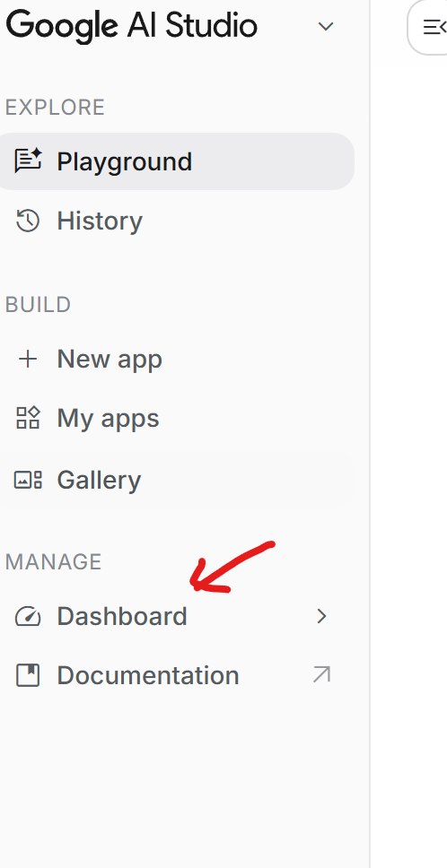Screen dimensions: 447x868
Task: Select the Playground menu item
Action: [x=175, y=161]
